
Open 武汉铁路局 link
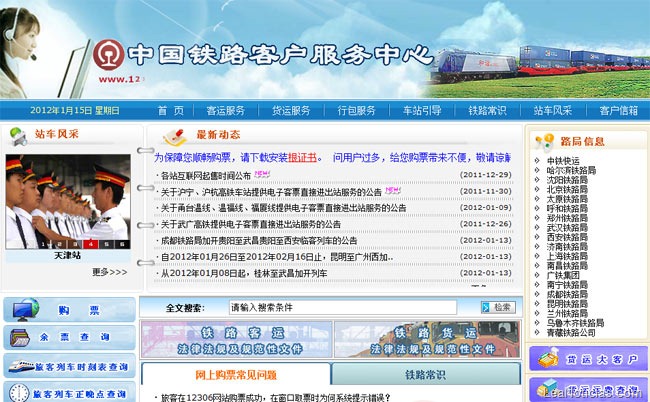(x=567, y=227)
